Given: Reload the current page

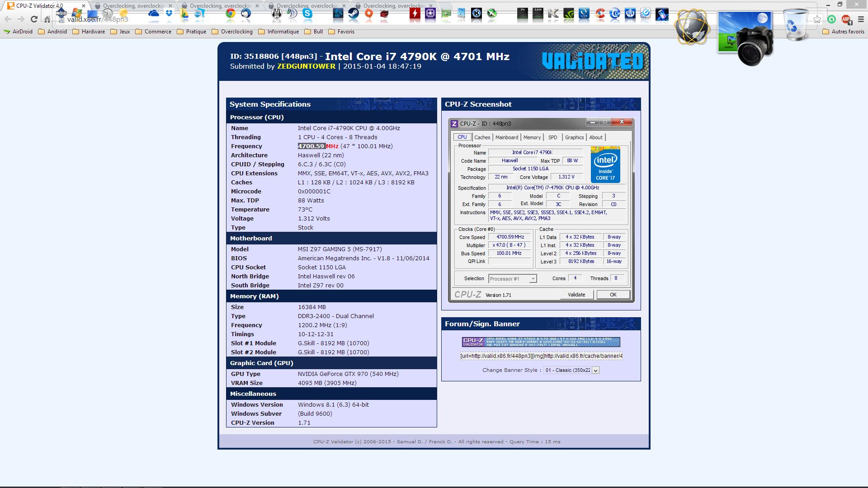Looking at the screenshot, I should 34,19.
